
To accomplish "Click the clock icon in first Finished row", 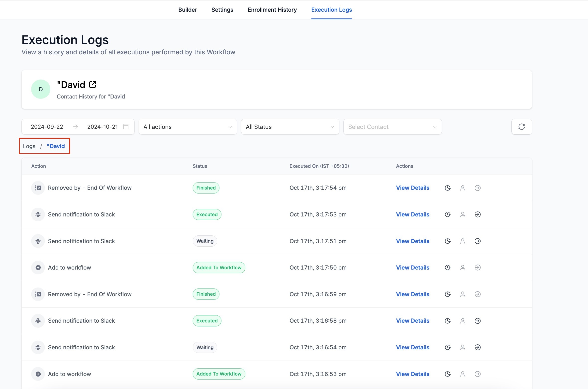I will tap(448, 188).
